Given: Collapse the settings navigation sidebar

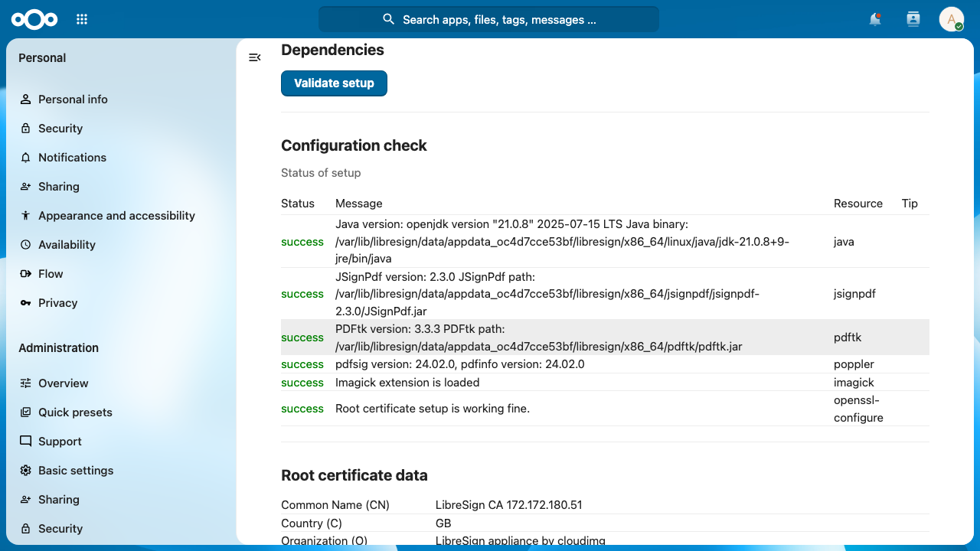Looking at the screenshot, I should coord(255,57).
